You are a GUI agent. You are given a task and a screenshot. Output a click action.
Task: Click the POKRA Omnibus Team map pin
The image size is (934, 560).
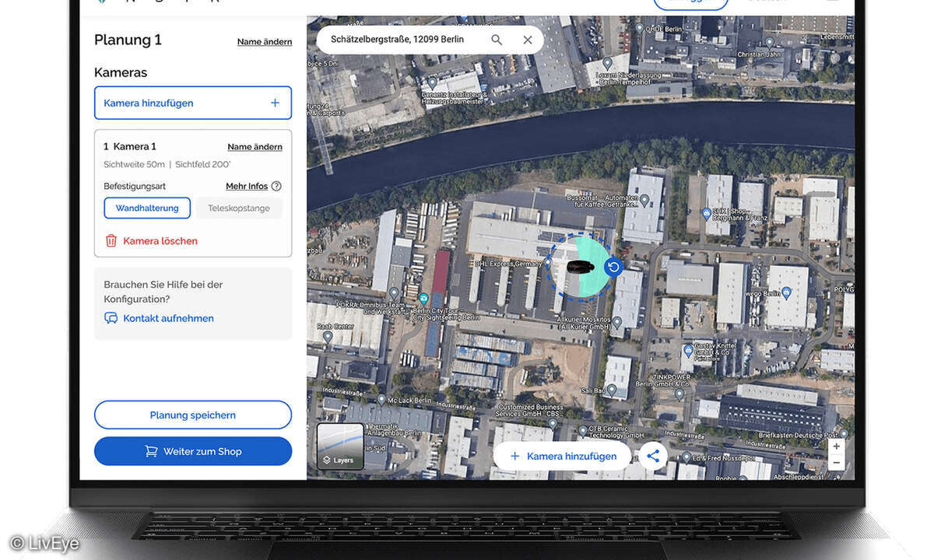coord(394,292)
